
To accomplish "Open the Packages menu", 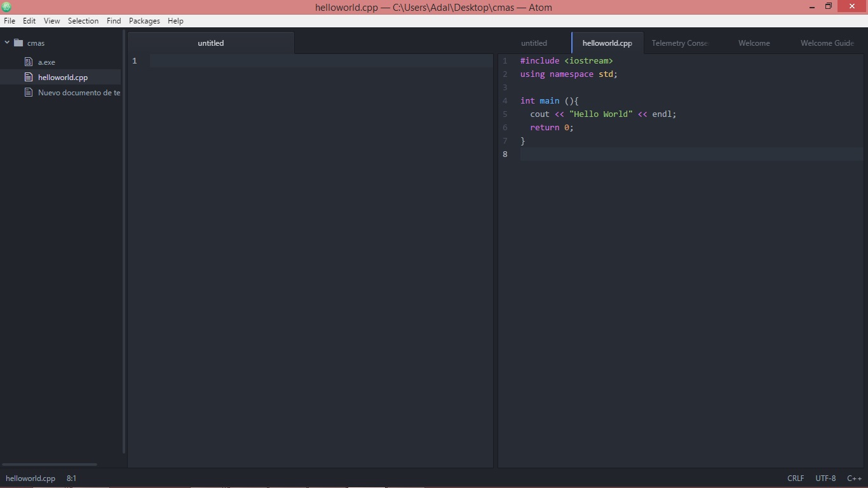I will pyautogui.click(x=144, y=21).
